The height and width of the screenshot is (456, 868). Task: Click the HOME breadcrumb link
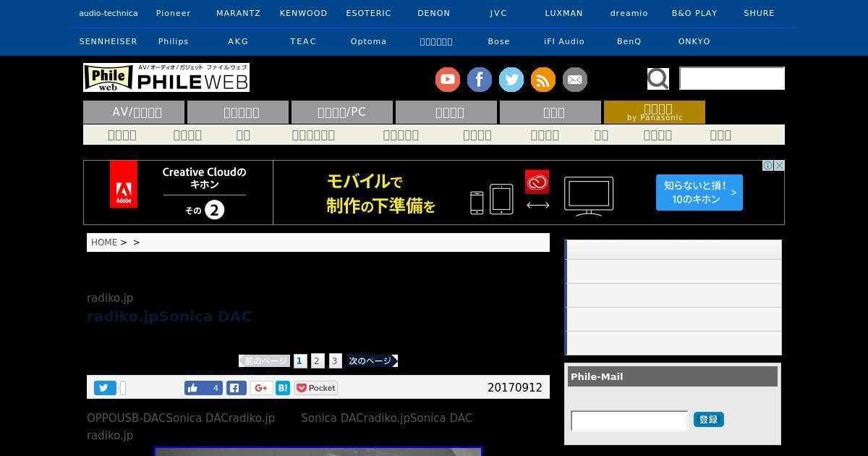pyautogui.click(x=104, y=242)
